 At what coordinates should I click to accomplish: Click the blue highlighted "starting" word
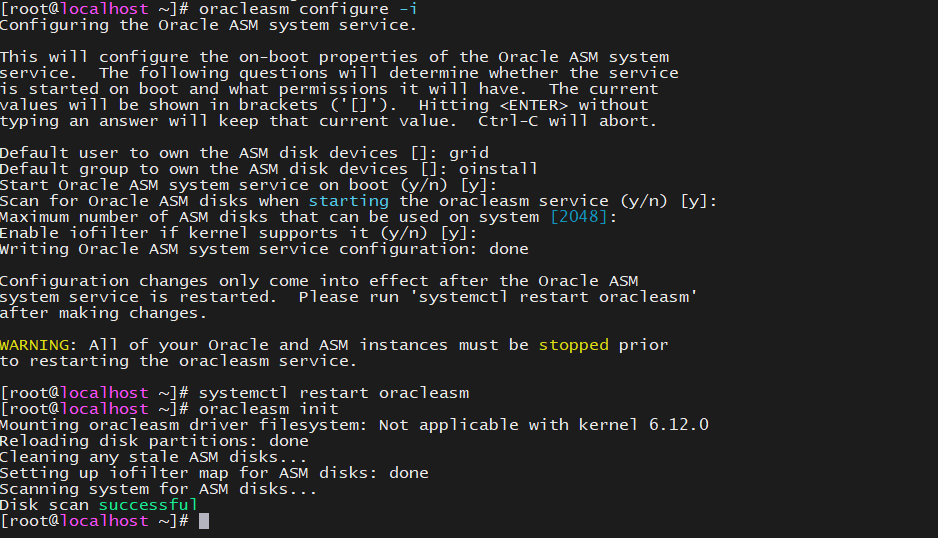[x=349, y=201]
